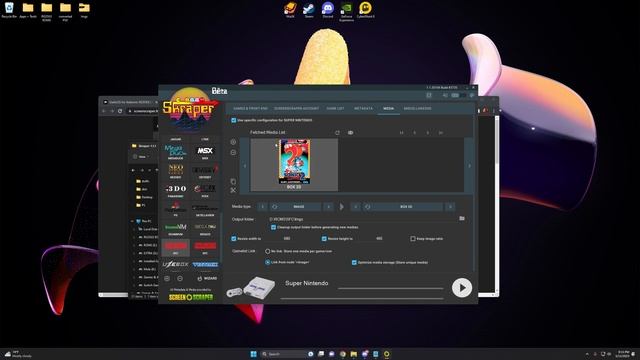Open Discord from the desktop shortcut
The height and width of the screenshot is (360, 640).
coord(328,10)
